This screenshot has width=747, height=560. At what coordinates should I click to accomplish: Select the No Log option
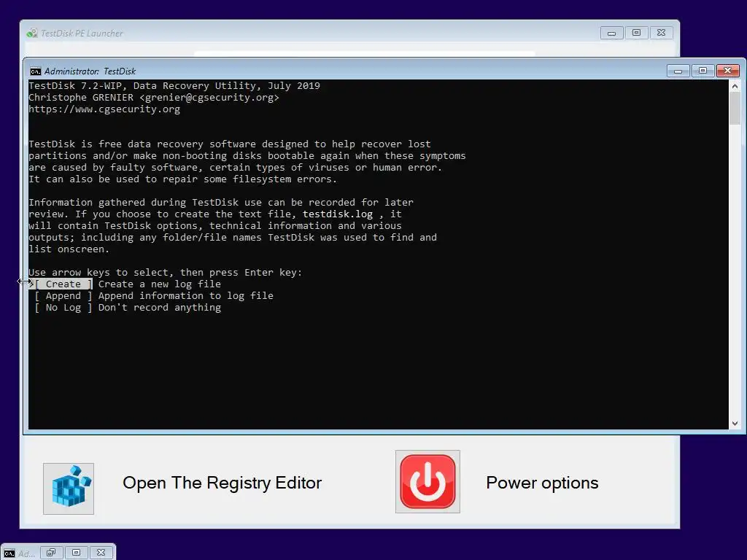[x=63, y=308]
